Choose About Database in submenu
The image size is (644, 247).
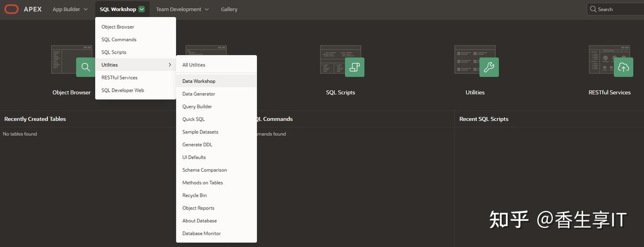pyautogui.click(x=216, y=221)
